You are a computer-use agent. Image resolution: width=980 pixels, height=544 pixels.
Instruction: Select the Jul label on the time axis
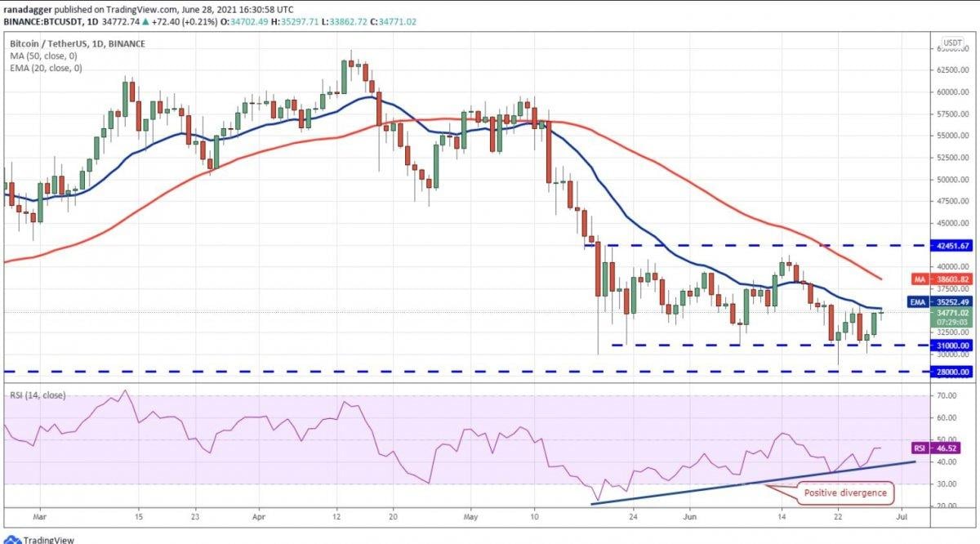click(901, 518)
